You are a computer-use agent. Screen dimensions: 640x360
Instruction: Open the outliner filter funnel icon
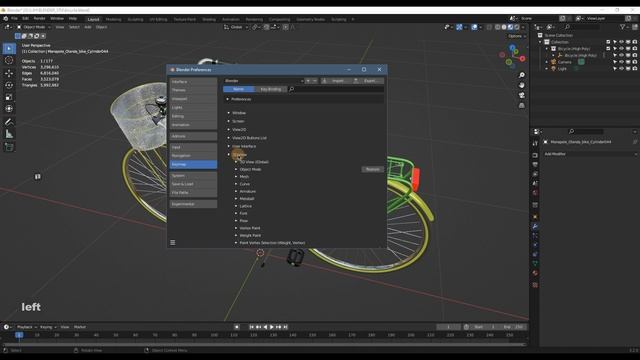coord(622,27)
